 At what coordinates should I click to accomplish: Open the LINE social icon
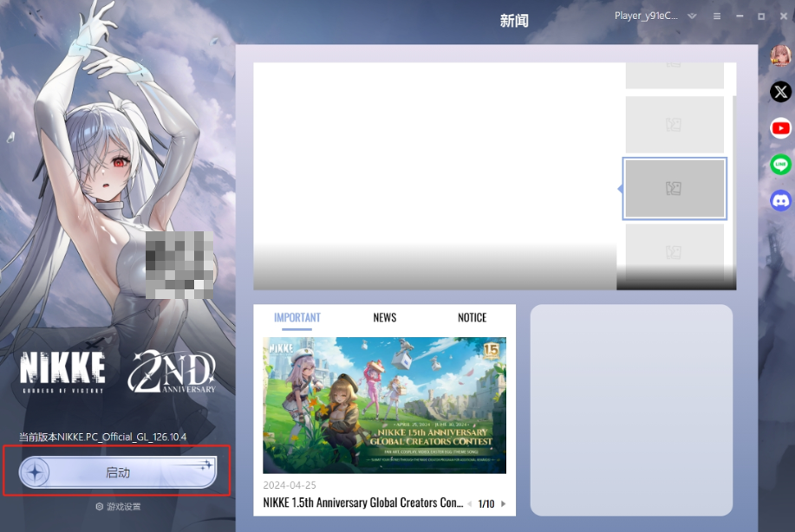[x=781, y=165]
